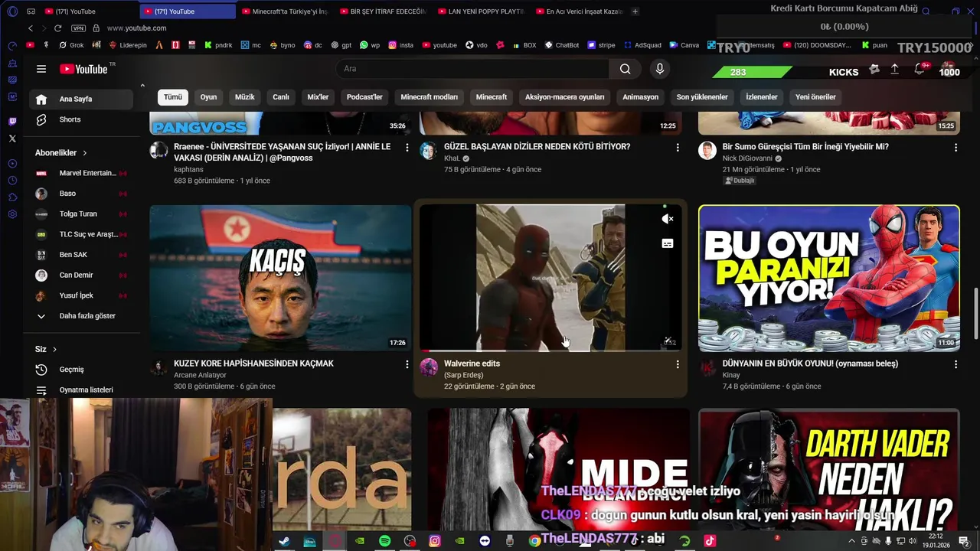Expand Daha fazla göster in subscriptions
This screenshot has height=551, width=980.
point(81,316)
